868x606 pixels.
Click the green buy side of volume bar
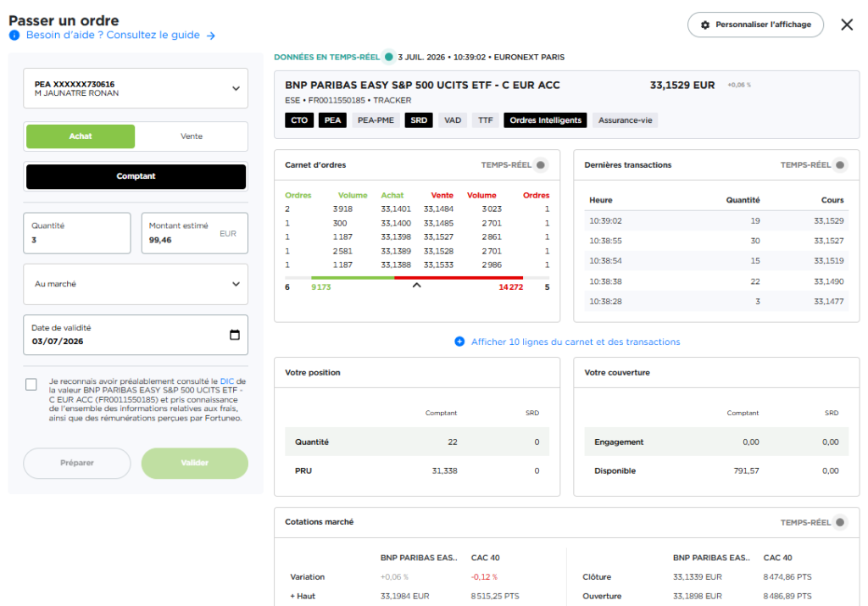pyautogui.click(x=353, y=278)
